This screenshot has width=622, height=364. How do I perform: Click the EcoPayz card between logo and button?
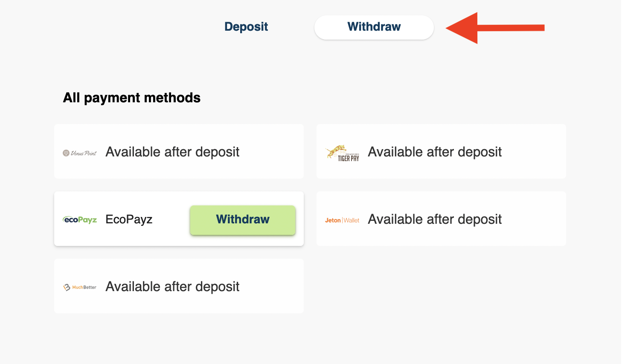tap(171, 219)
